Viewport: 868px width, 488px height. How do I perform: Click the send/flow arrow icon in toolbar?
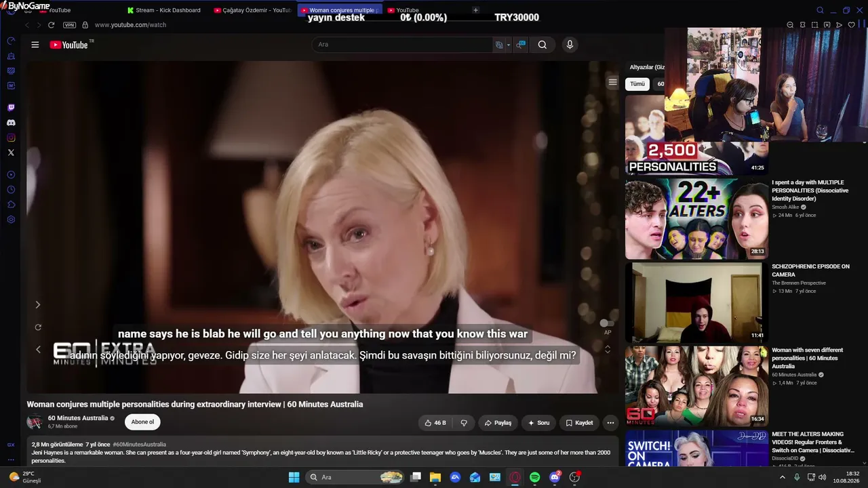click(x=839, y=25)
